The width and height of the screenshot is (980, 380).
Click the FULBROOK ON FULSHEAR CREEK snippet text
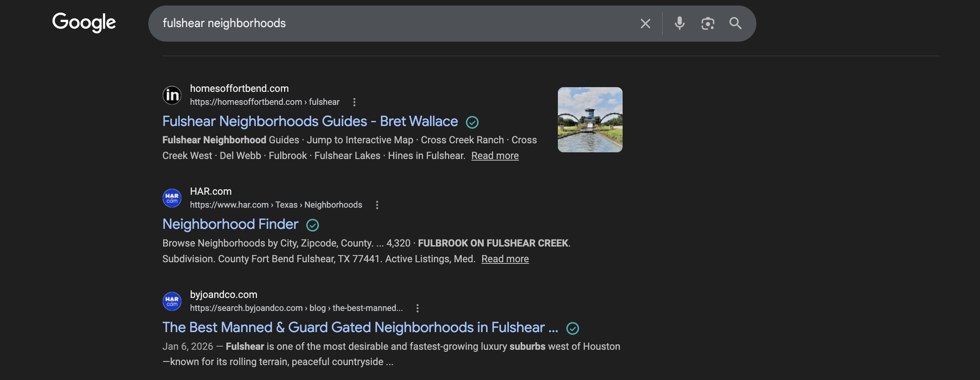(x=493, y=243)
